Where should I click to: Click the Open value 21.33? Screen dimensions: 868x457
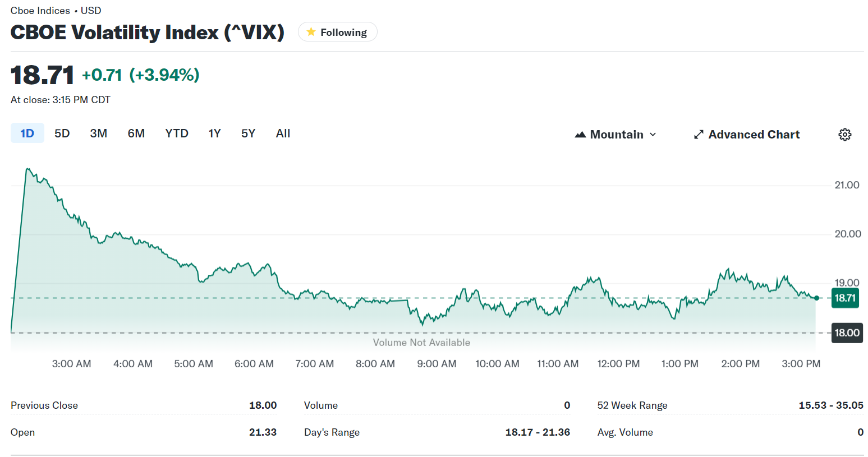263,432
